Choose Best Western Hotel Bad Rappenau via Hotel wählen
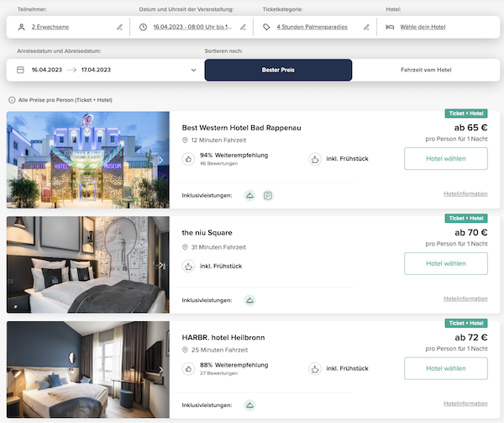The height and width of the screenshot is (423, 504). pyautogui.click(x=446, y=159)
